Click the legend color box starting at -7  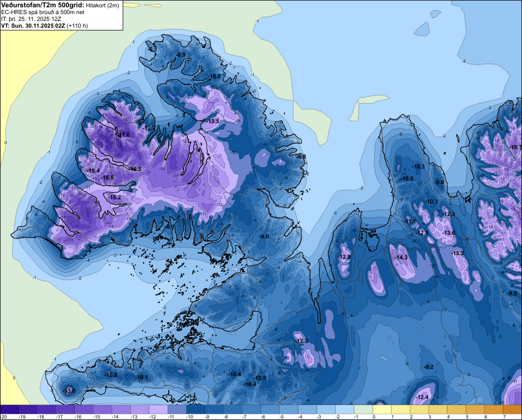252,410
